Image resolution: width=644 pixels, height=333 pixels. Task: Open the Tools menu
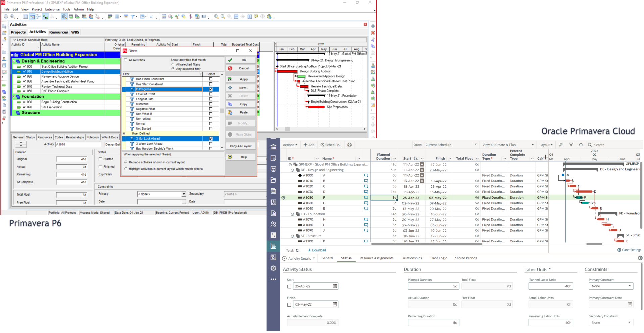point(67,9)
